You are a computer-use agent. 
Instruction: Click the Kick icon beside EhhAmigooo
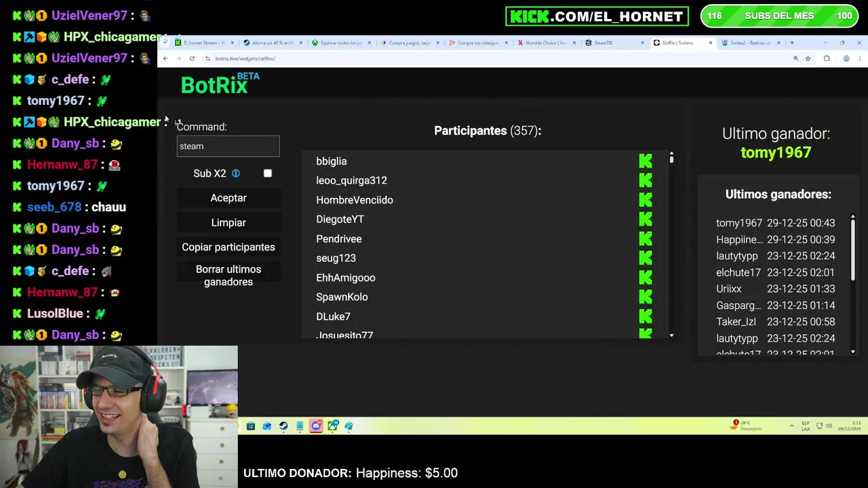pos(646,277)
